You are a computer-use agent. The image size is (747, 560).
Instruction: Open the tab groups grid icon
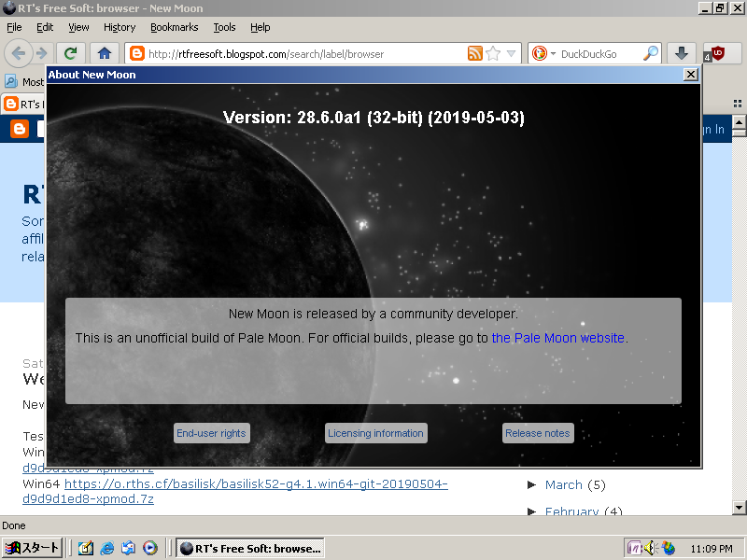click(x=738, y=104)
